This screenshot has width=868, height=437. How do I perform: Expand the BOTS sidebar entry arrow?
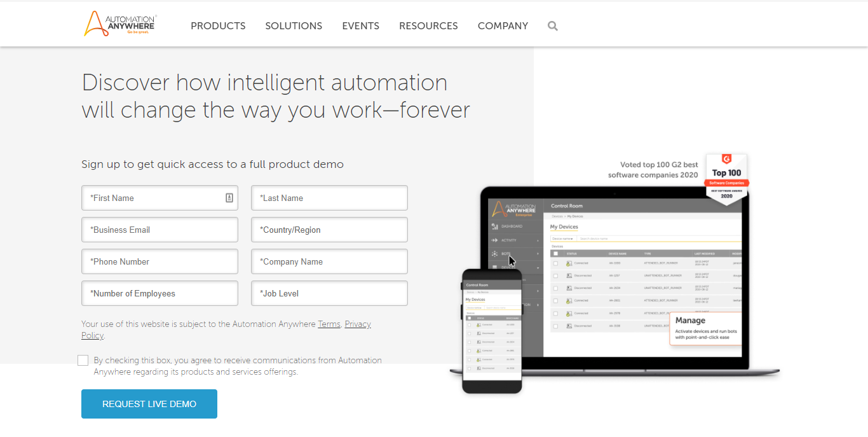(538, 253)
